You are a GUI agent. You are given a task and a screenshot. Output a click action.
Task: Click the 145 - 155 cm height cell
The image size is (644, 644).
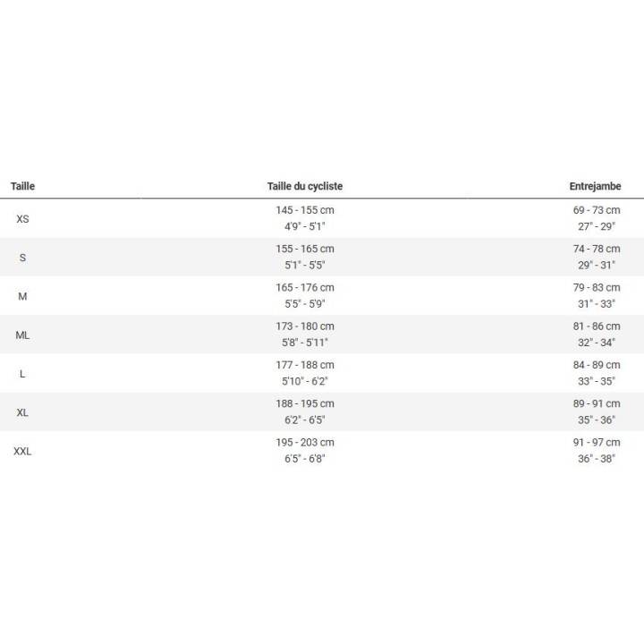pyautogui.click(x=305, y=210)
